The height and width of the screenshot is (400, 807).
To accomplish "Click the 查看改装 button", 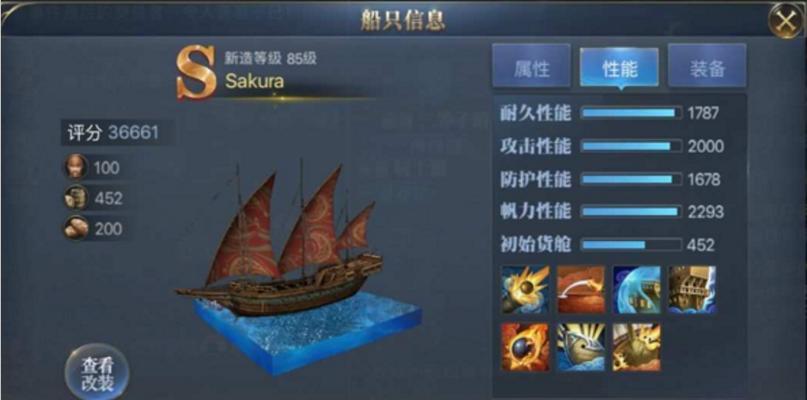I will (x=97, y=374).
